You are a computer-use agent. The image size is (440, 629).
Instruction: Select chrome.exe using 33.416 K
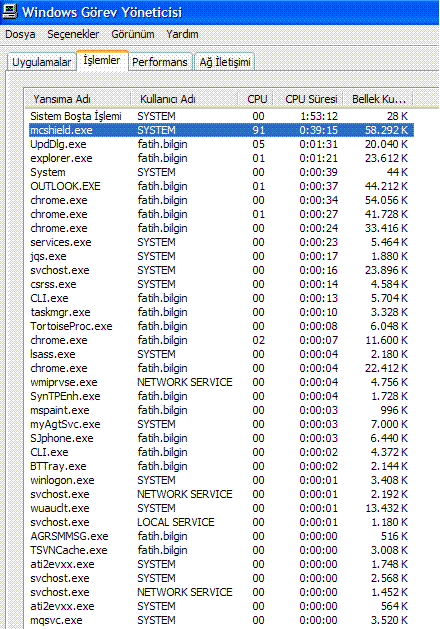click(x=221, y=228)
